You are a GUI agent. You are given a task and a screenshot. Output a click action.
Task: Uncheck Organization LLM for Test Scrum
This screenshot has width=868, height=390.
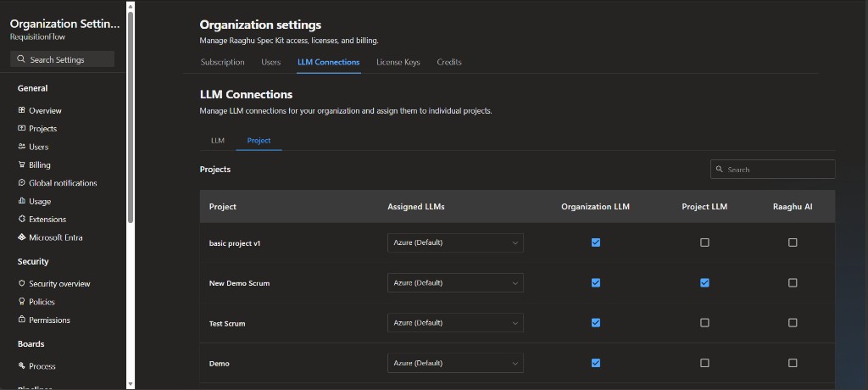tap(596, 322)
